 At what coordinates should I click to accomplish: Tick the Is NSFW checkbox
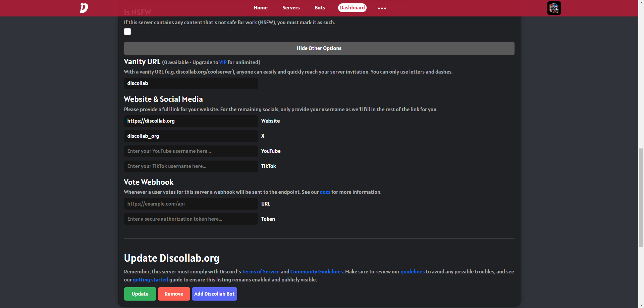pos(127,32)
